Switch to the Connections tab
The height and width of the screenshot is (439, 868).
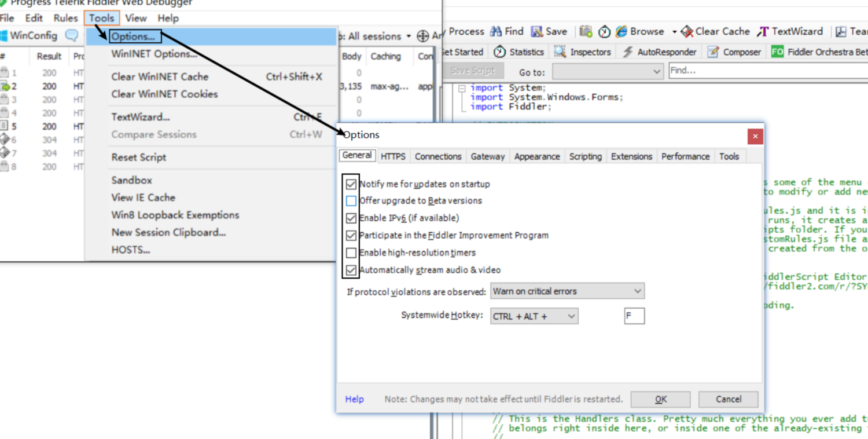438,156
